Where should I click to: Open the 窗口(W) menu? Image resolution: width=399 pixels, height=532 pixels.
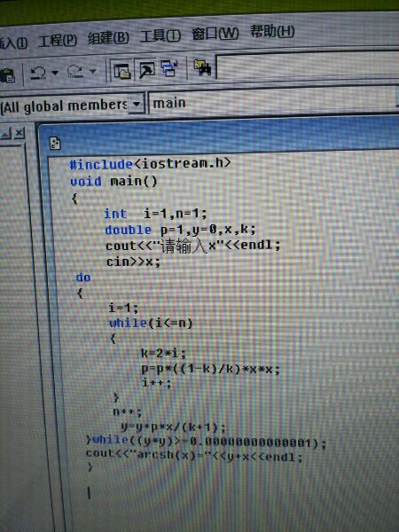pyautogui.click(x=215, y=34)
